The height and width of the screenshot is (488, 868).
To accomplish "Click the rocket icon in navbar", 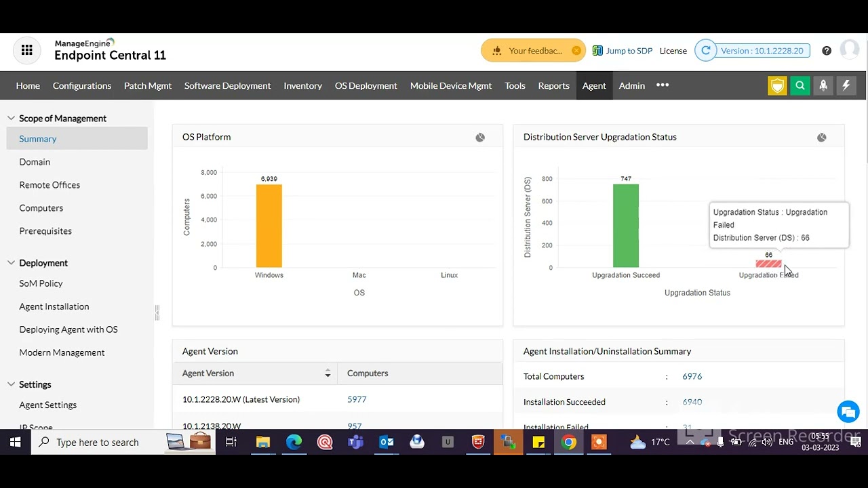I will [x=823, y=85].
